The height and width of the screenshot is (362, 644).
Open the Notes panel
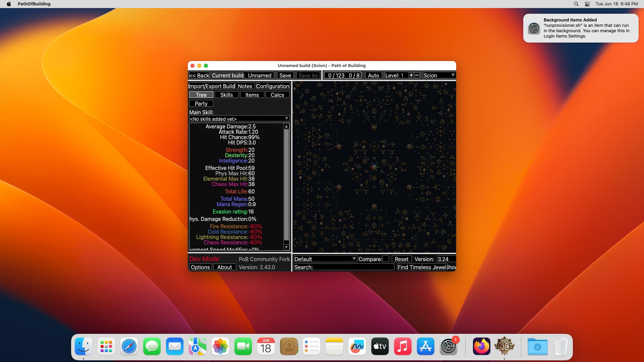pyautogui.click(x=245, y=86)
